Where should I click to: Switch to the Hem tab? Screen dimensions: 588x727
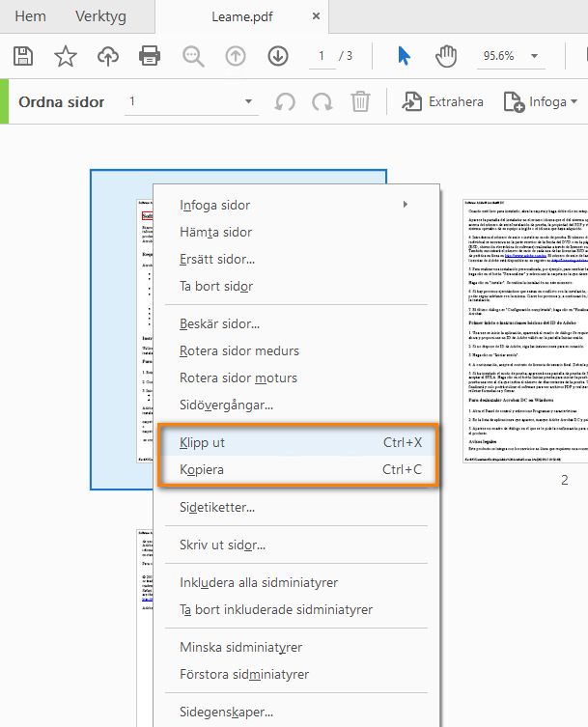[30, 16]
